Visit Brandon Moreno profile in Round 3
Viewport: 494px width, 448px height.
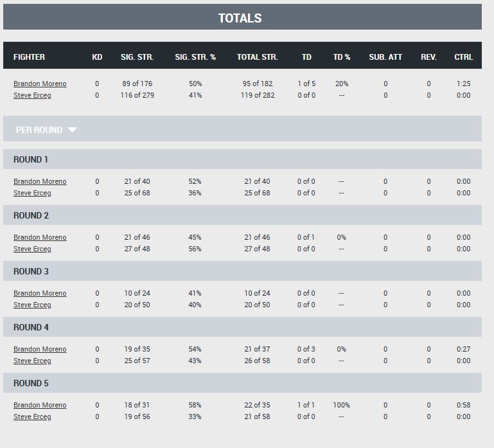pyautogui.click(x=40, y=293)
